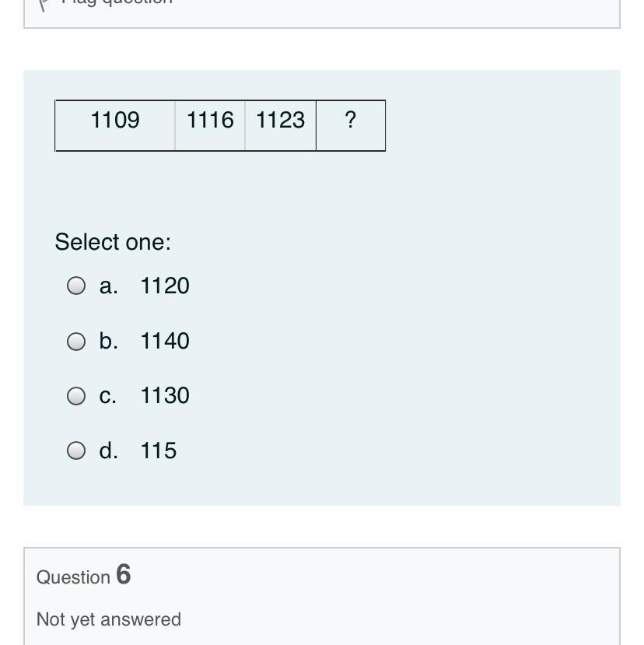Click the Question 6 heading

(84, 576)
